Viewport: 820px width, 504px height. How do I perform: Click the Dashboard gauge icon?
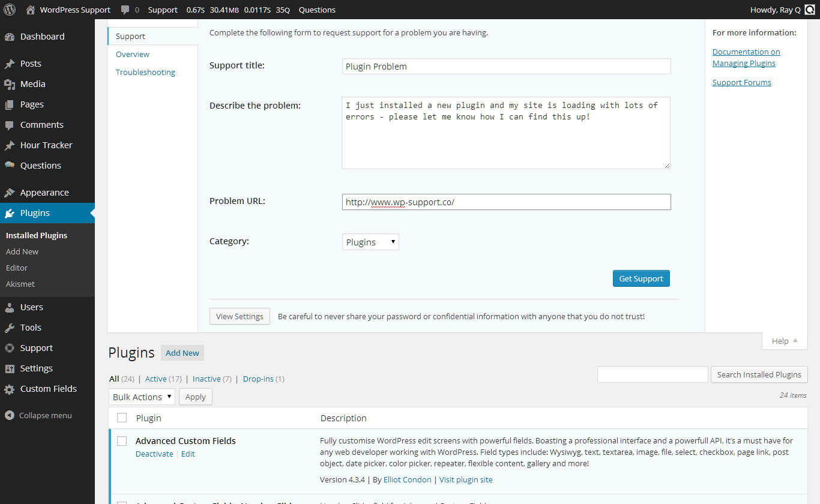[x=10, y=37]
